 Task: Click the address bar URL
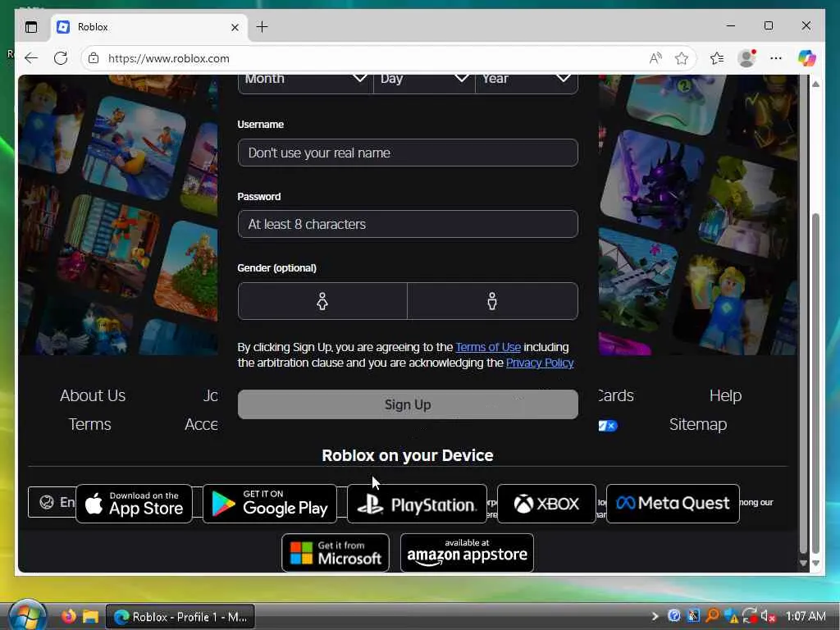click(169, 58)
